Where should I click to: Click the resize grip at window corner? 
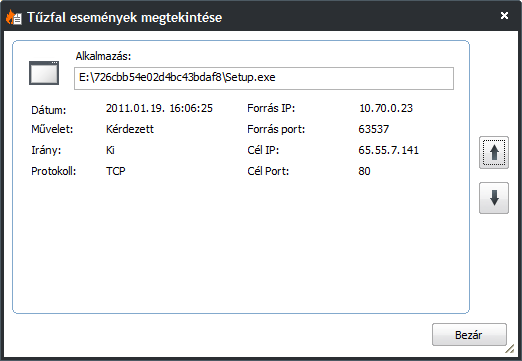(509, 349)
